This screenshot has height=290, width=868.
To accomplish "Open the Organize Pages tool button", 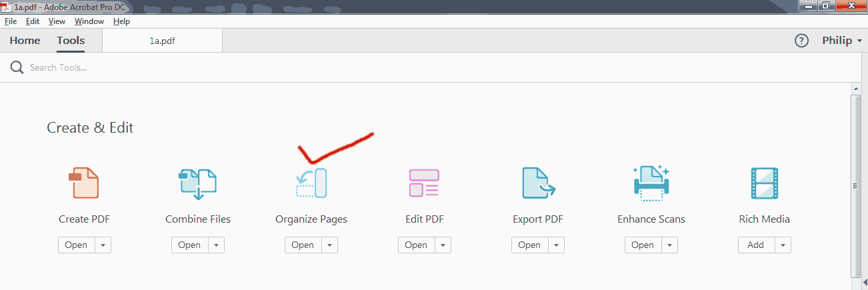I will 303,245.
